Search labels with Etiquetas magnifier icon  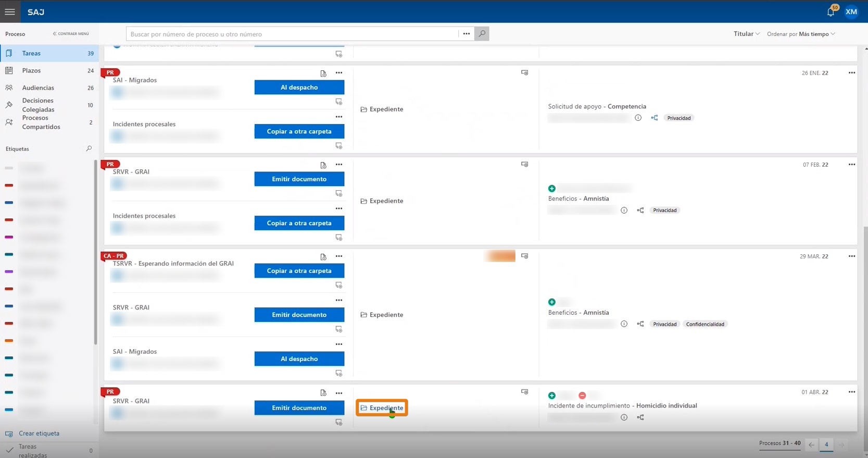[89, 148]
